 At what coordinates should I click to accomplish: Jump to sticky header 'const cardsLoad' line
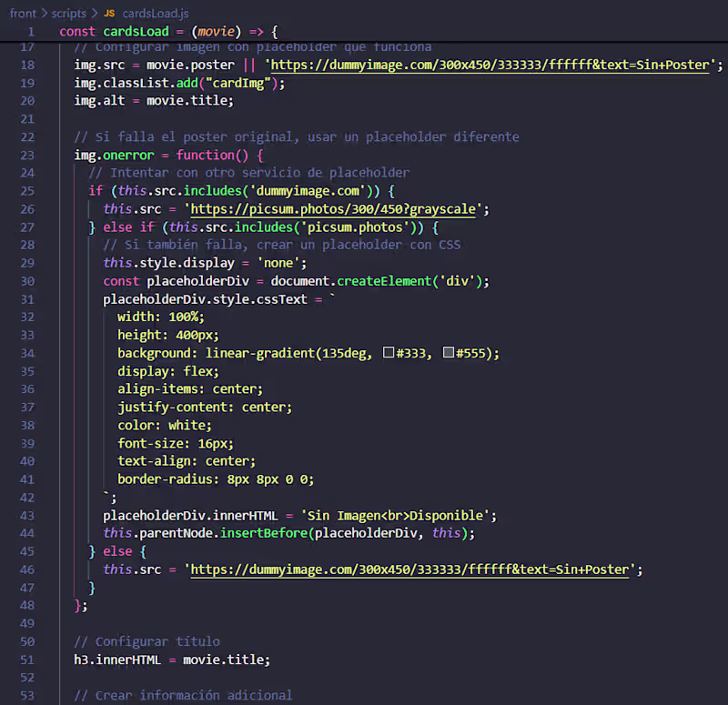[x=168, y=32]
